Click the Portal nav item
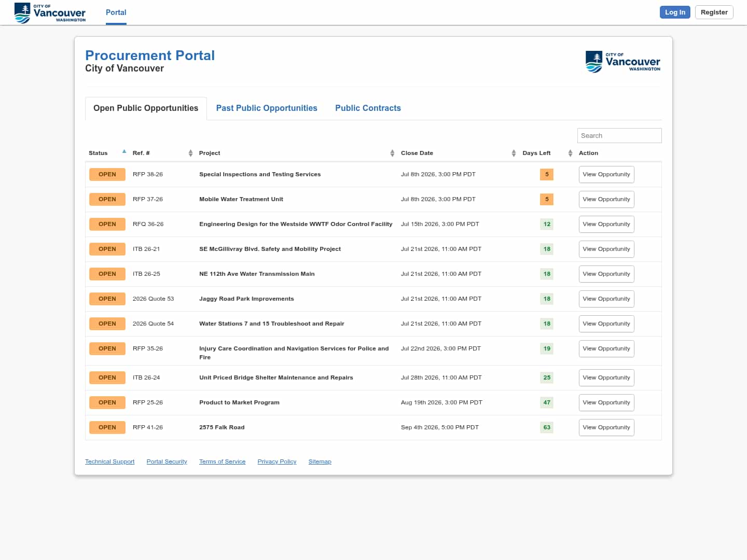 pyautogui.click(x=116, y=12)
